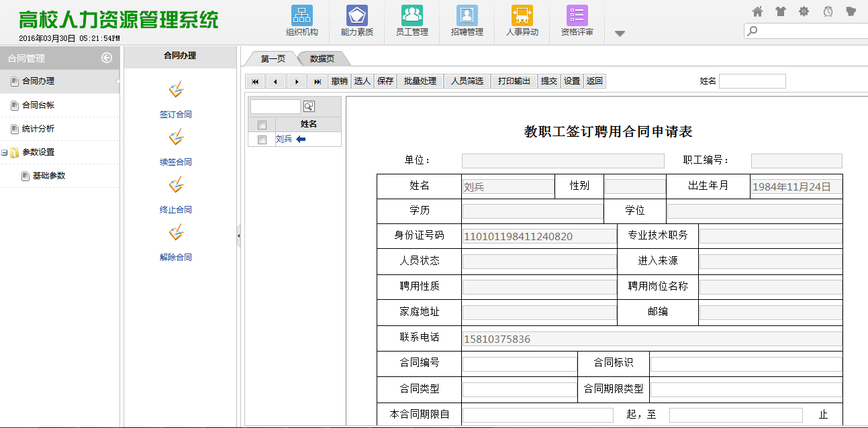Open settings with the gear icon

pos(804,11)
